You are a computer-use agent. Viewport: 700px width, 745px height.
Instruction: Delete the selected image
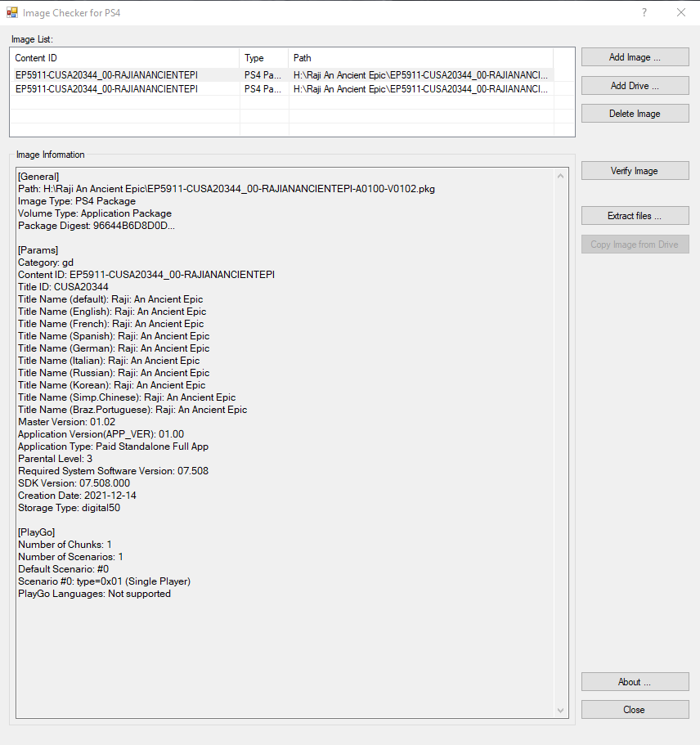[x=635, y=114]
